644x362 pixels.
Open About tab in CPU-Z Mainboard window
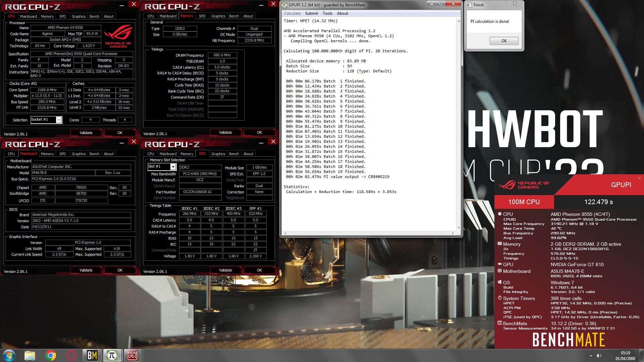point(108,154)
